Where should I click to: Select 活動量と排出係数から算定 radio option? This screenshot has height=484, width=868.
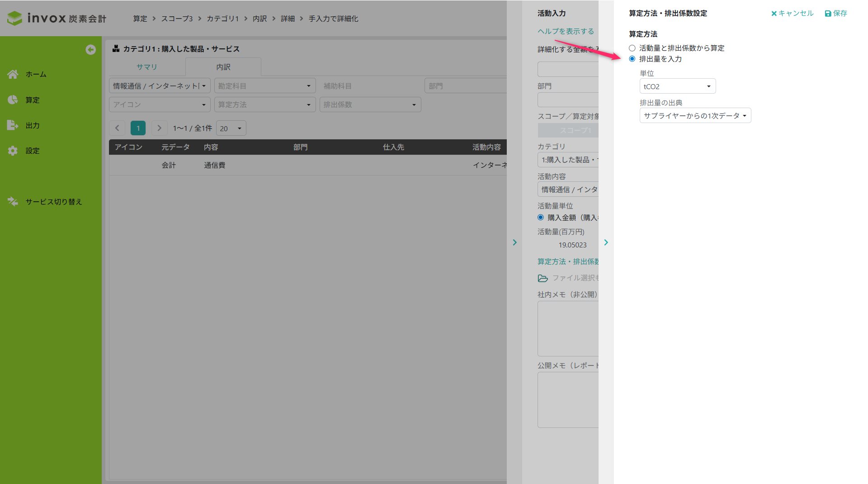(x=632, y=48)
